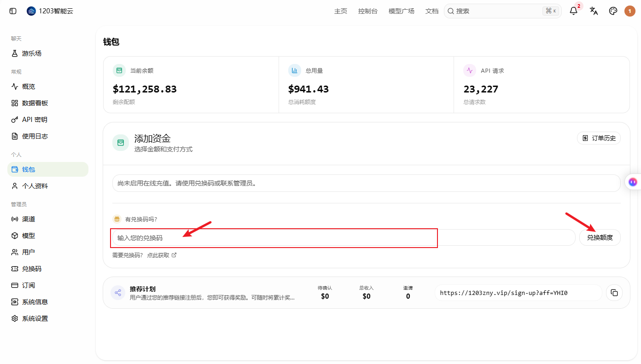Select 钱包 in the sidebar
The height and width of the screenshot is (364, 641).
pyautogui.click(x=48, y=169)
